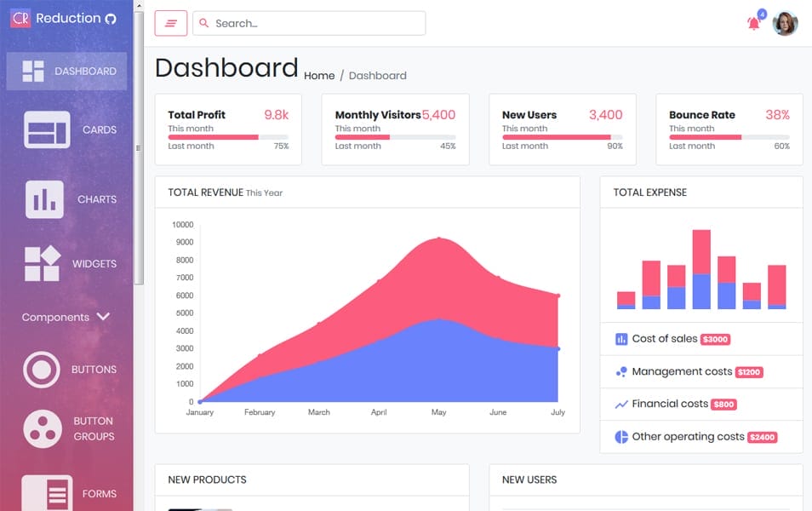Open the Button Groups sidebar icon
The width and height of the screenshot is (812, 511).
coord(42,428)
